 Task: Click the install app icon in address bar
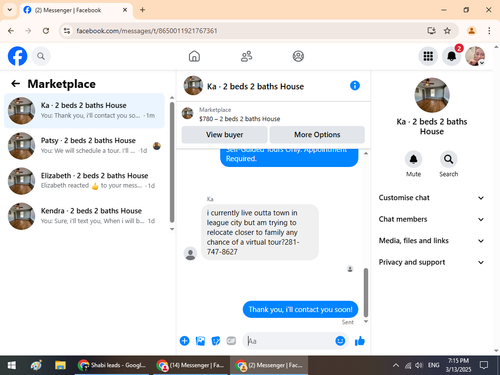click(431, 31)
